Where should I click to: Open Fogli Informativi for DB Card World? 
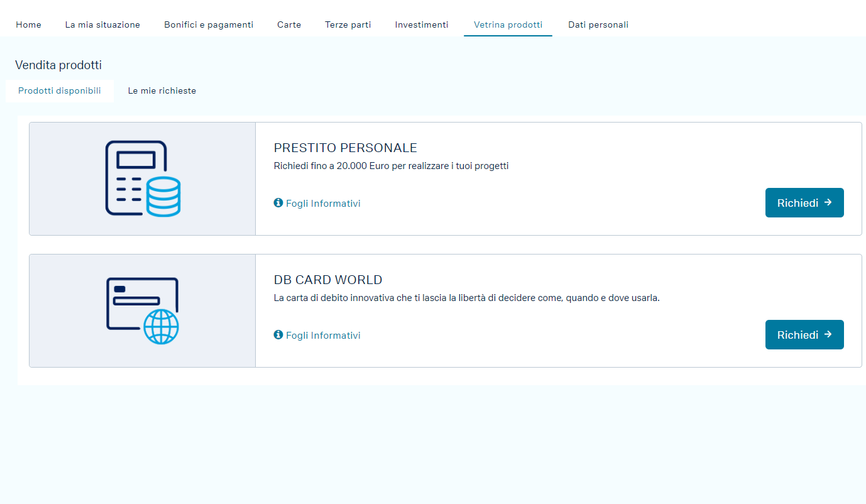[323, 336]
